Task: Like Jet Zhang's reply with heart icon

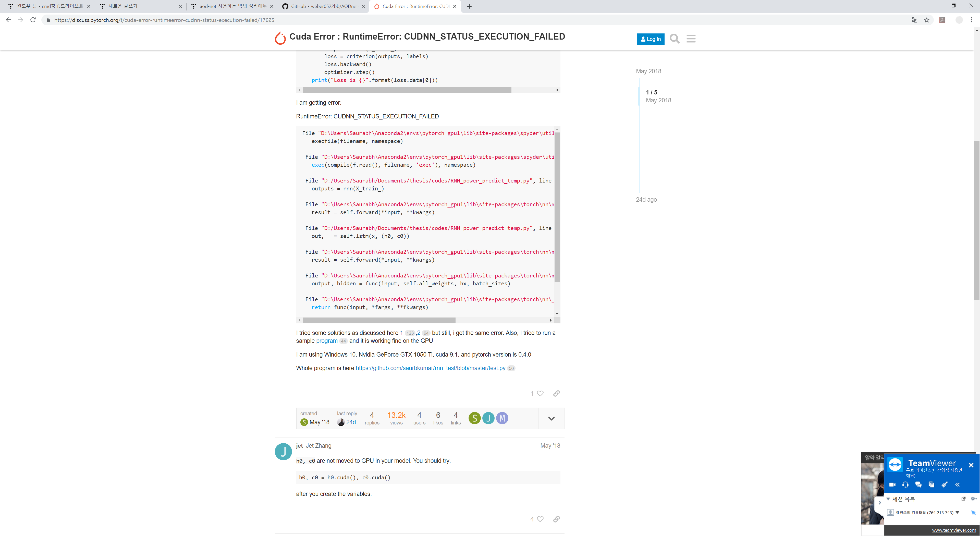Action: tap(540, 519)
